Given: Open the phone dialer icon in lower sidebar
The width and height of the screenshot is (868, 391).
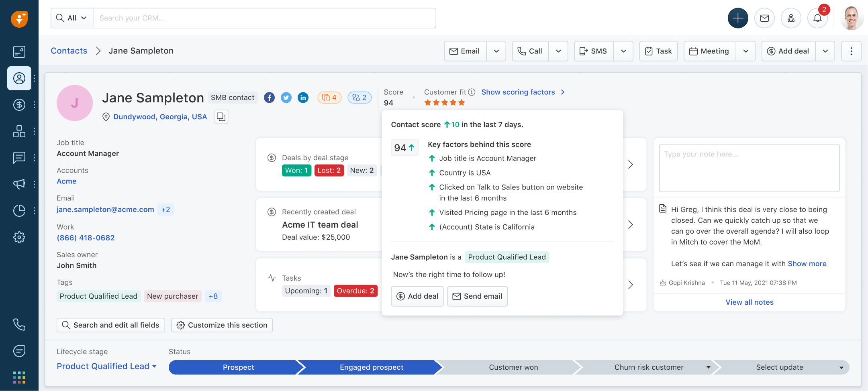Looking at the screenshot, I should coord(19,324).
